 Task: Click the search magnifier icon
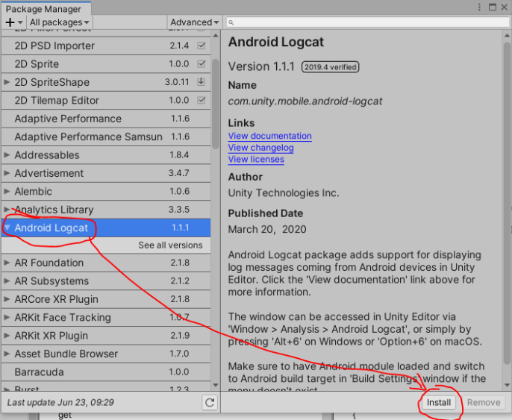tap(231, 22)
